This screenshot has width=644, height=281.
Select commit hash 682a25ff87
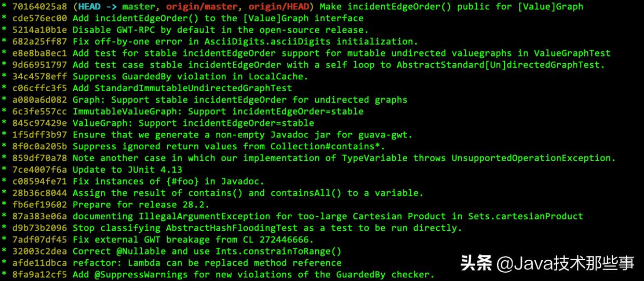[x=39, y=41]
